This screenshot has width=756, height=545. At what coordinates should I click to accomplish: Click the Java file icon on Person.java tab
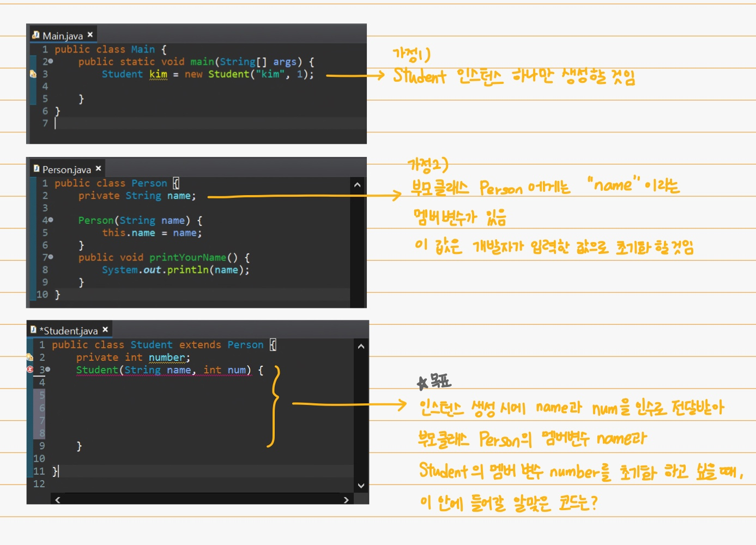[x=36, y=168]
